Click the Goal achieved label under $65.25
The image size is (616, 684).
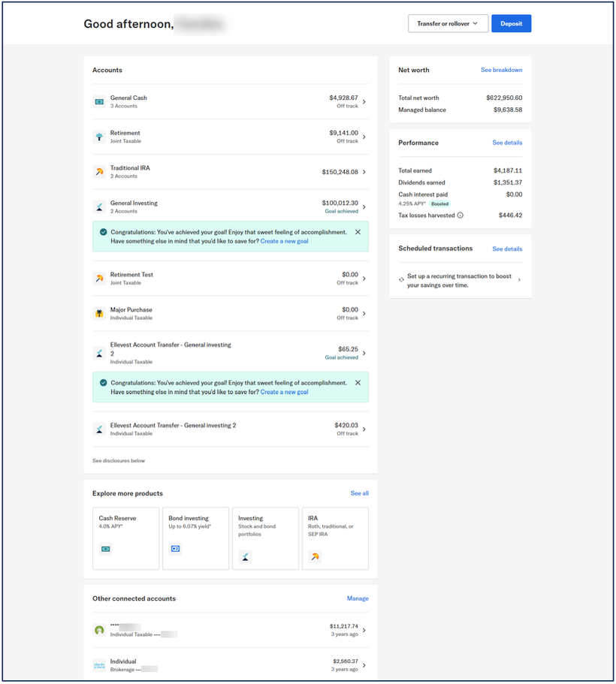(341, 357)
